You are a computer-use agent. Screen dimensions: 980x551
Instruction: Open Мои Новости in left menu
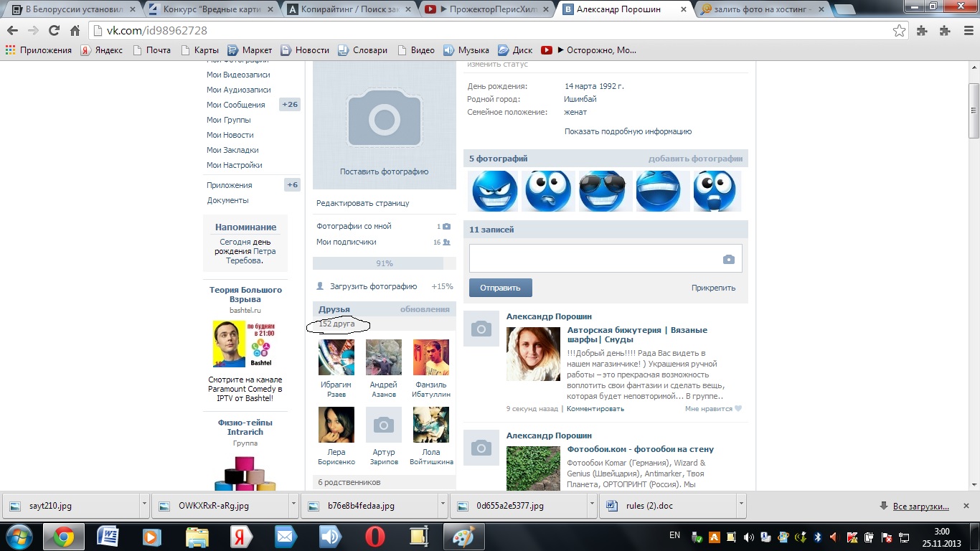tap(230, 135)
